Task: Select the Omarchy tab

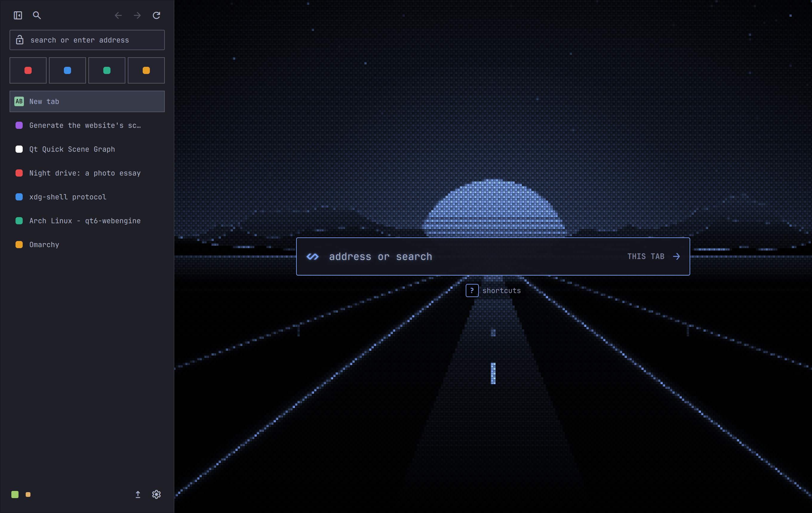Action: coord(87,245)
